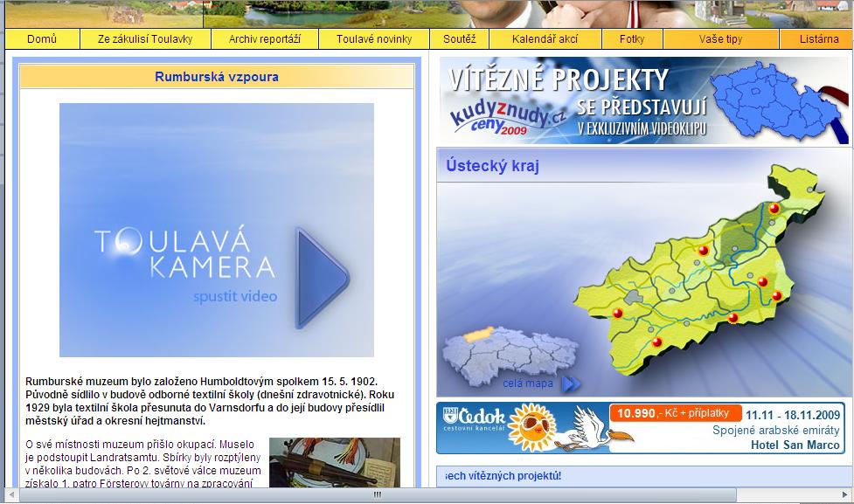Viewport: 854px width, 504px height.
Task: Click the southernmost red marker on the map
Action: coord(658,340)
